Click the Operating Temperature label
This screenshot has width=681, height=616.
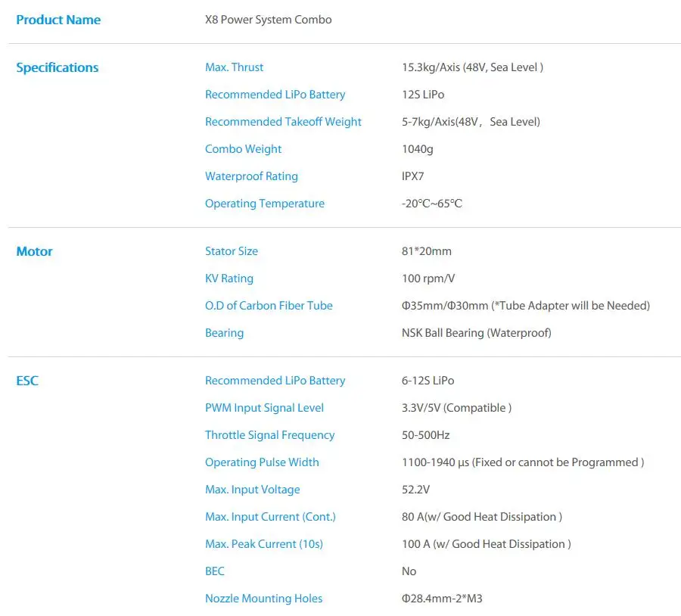(265, 204)
